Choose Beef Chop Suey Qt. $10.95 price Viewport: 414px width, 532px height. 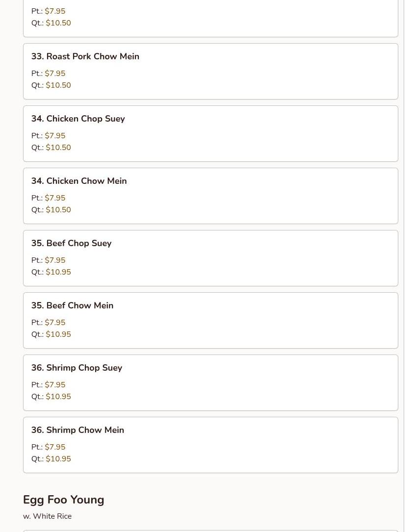(x=58, y=272)
